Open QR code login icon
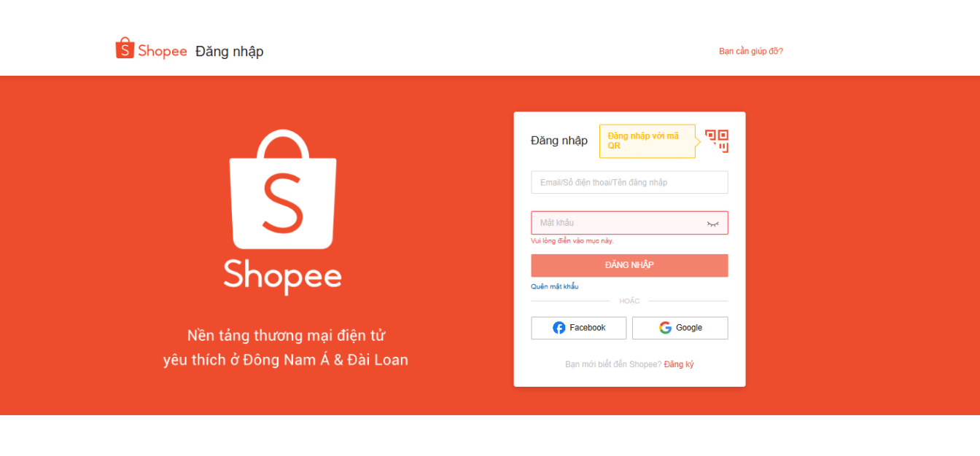 pyautogui.click(x=717, y=141)
